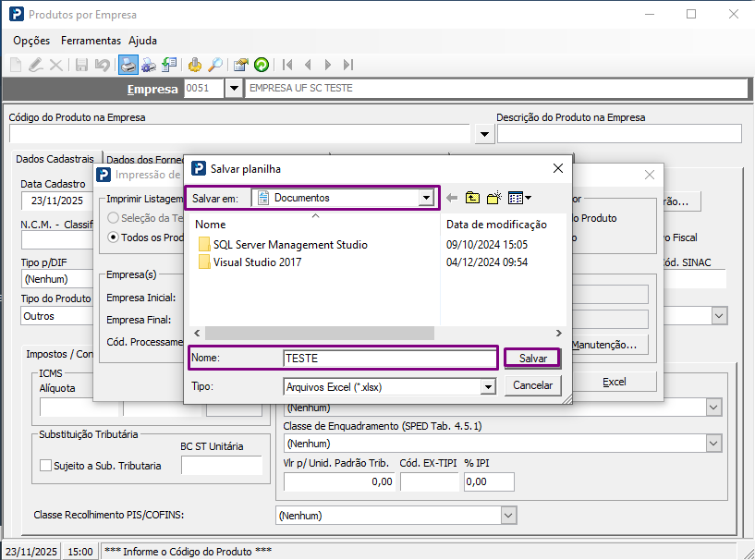Click status bar time 15:00

pos(79,552)
